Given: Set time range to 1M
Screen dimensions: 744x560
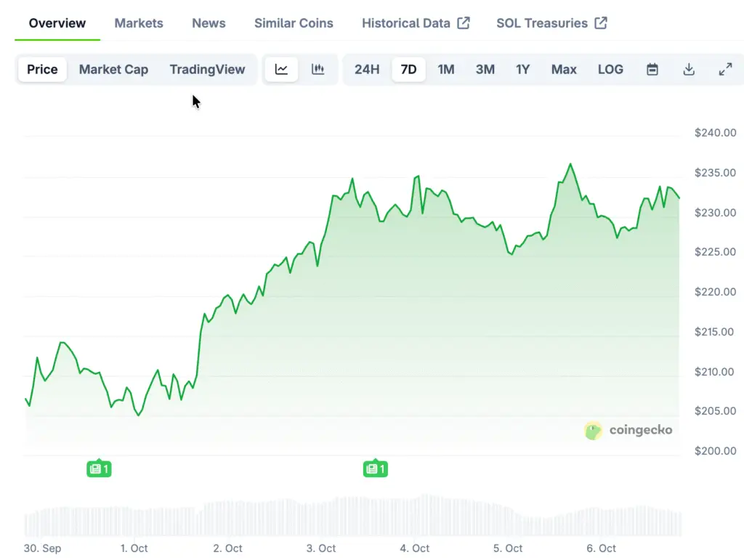Looking at the screenshot, I should (446, 70).
